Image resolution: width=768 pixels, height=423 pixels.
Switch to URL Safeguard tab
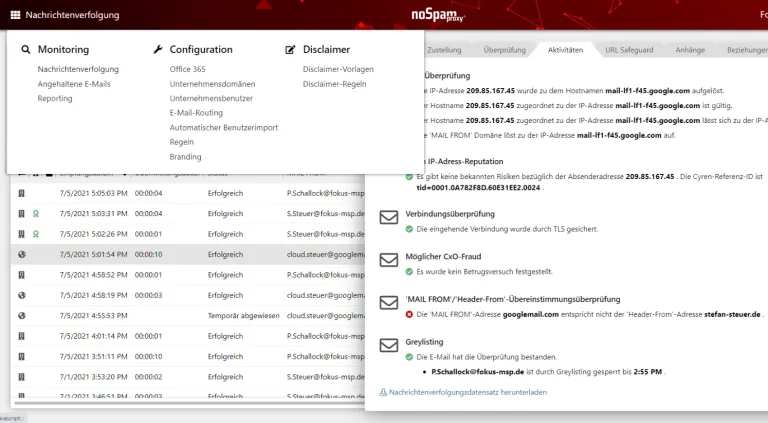click(x=629, y=50)
